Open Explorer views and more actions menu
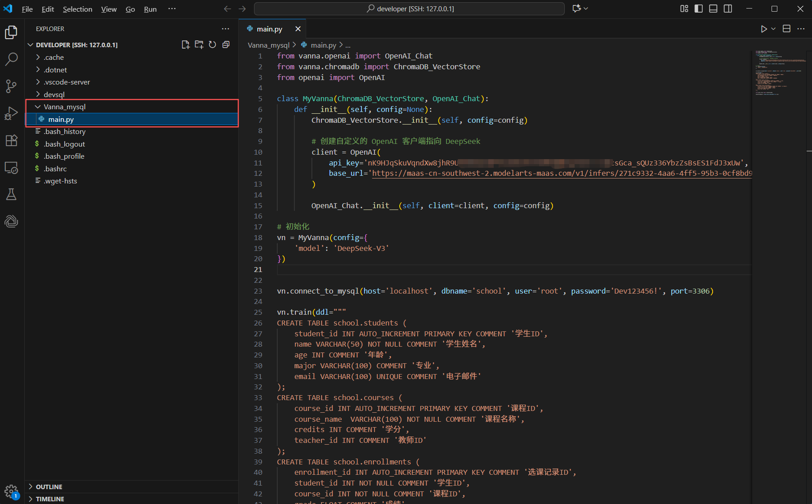812x504 pixels. (225, 29)
